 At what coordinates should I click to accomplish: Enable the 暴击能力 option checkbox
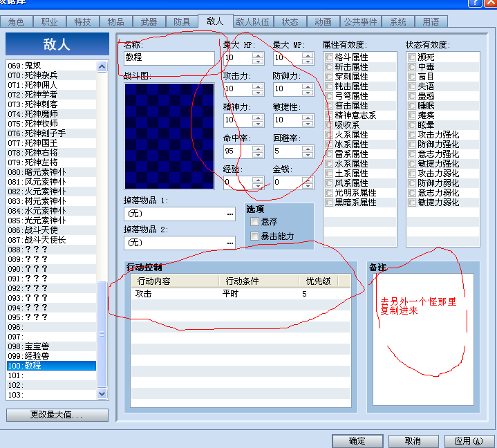[x=254, y=236]
